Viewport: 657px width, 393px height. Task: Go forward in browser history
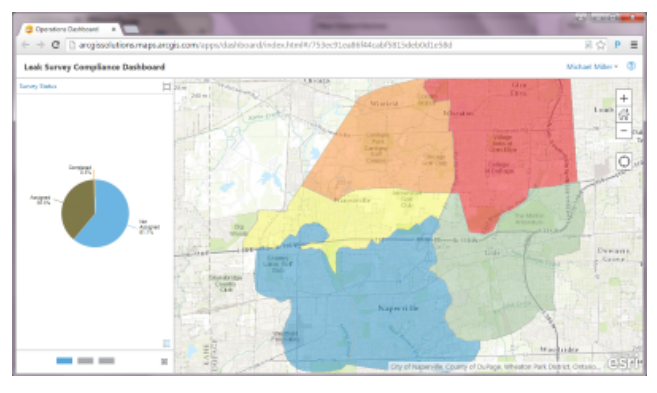(40, 45)
